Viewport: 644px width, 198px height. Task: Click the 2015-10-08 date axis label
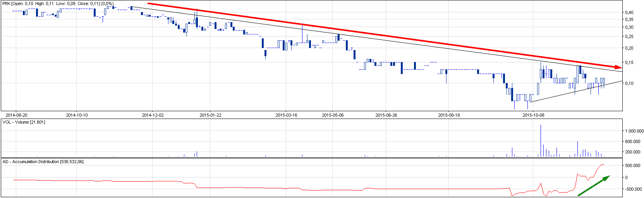tap(533, 115)
